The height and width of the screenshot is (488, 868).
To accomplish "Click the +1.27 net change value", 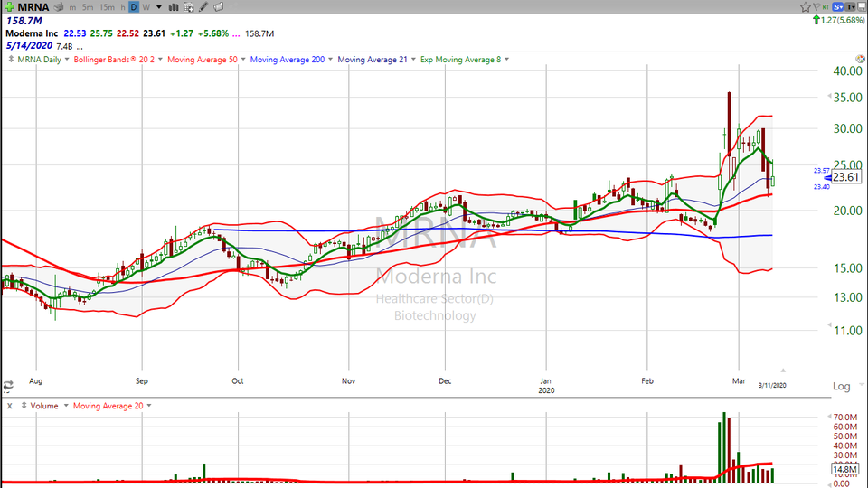I will 182,33.
